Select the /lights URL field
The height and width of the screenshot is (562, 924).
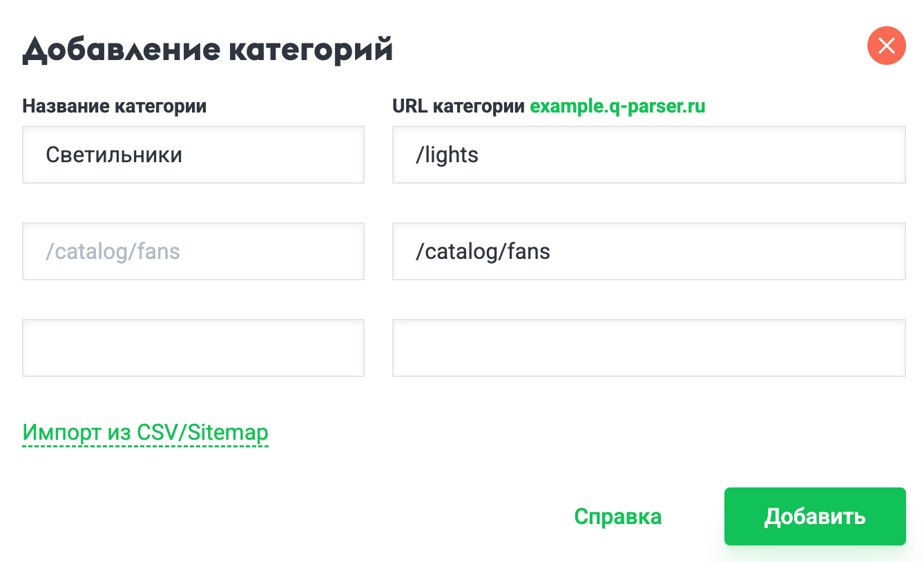click(648, 154)
